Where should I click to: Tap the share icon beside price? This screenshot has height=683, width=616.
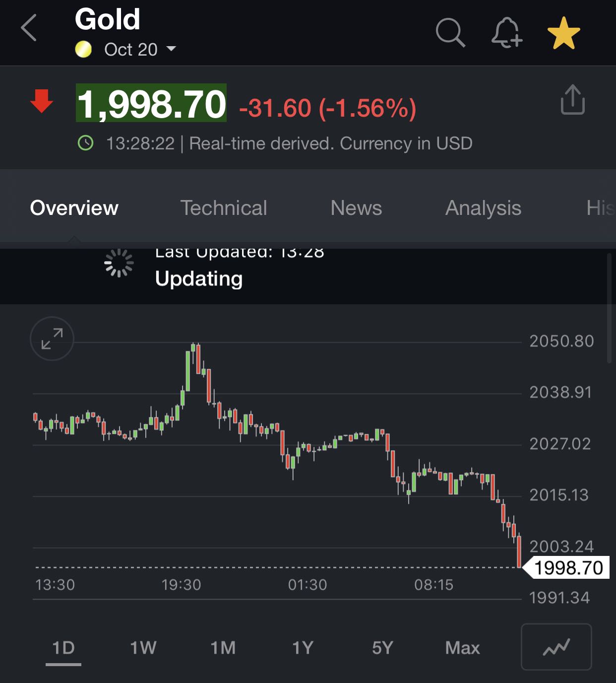(x=572, y=100)
